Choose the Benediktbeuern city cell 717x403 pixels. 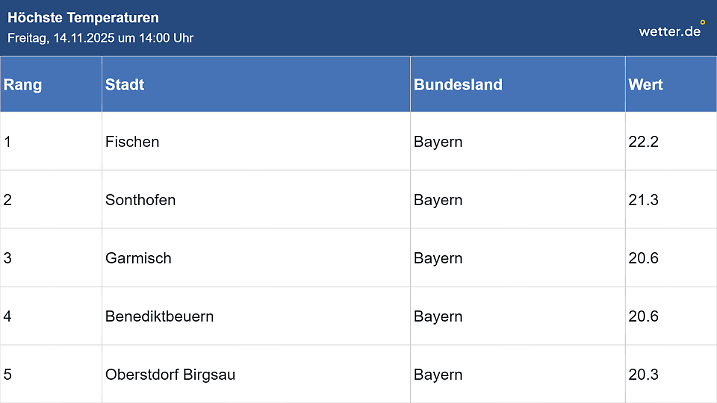pyautogui.click(x=159, y=317)
